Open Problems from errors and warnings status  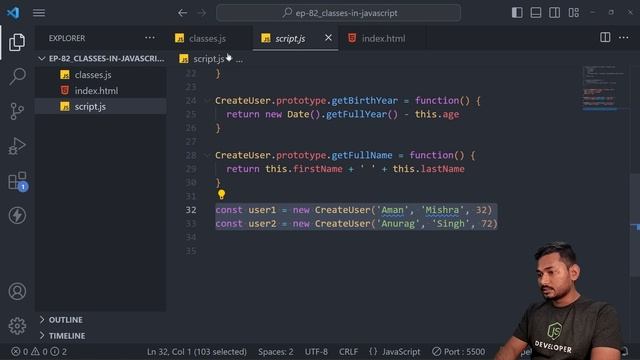[39, 351]
